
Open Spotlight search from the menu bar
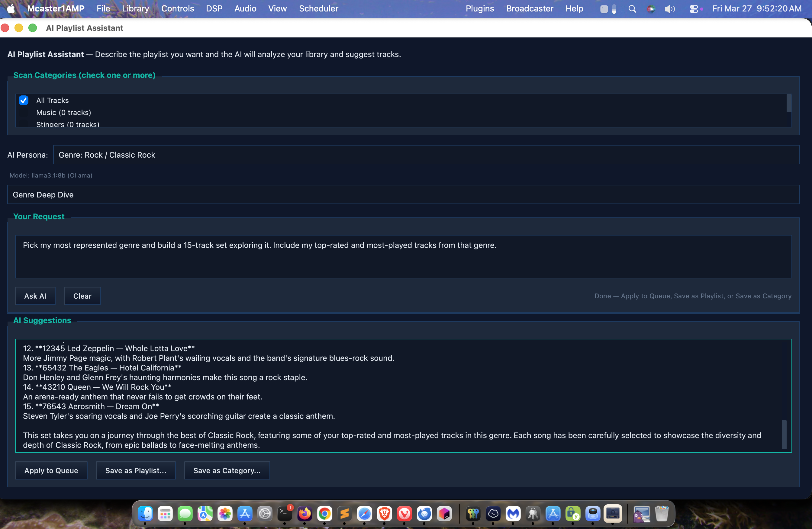[632, 8]
